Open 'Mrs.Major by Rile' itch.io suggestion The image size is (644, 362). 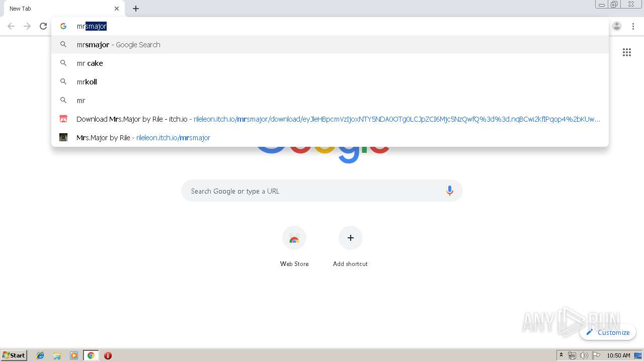(x=330, y=138)
